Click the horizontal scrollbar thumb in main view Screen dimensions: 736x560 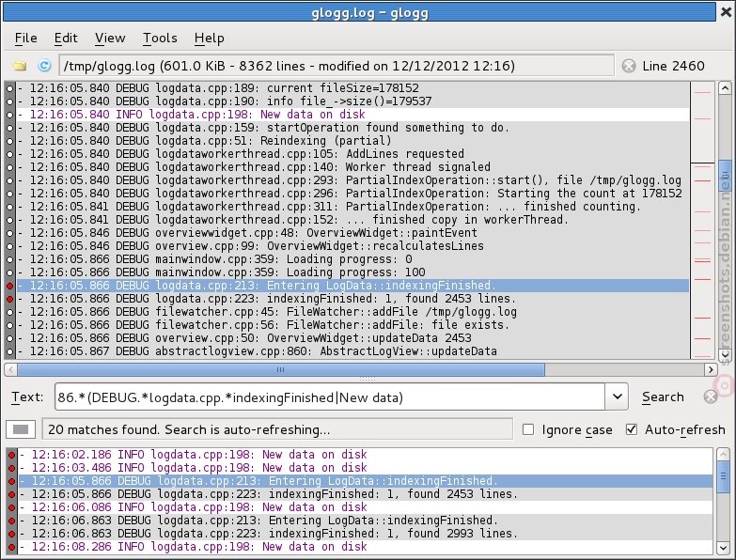pos(281,369)
